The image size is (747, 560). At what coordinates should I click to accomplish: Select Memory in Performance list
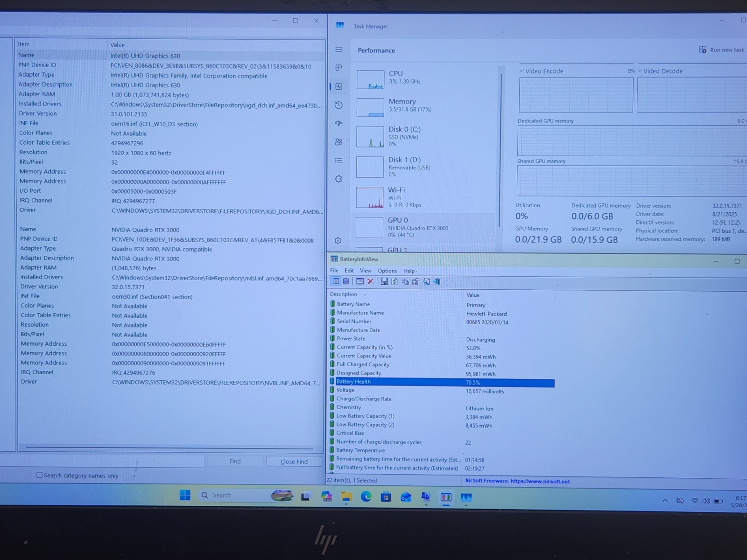[425, 107]
